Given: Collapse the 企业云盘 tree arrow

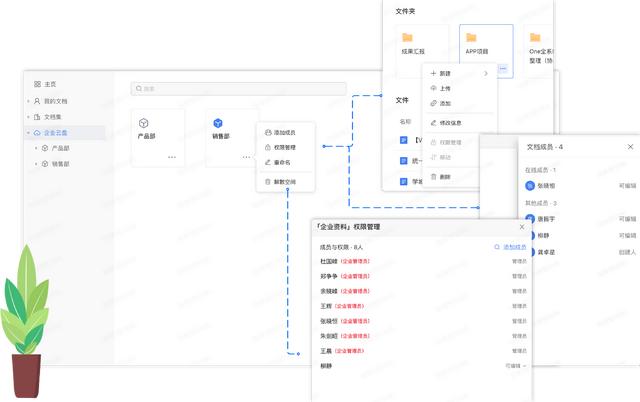Looking at the screenshot, I should point(28,133).
